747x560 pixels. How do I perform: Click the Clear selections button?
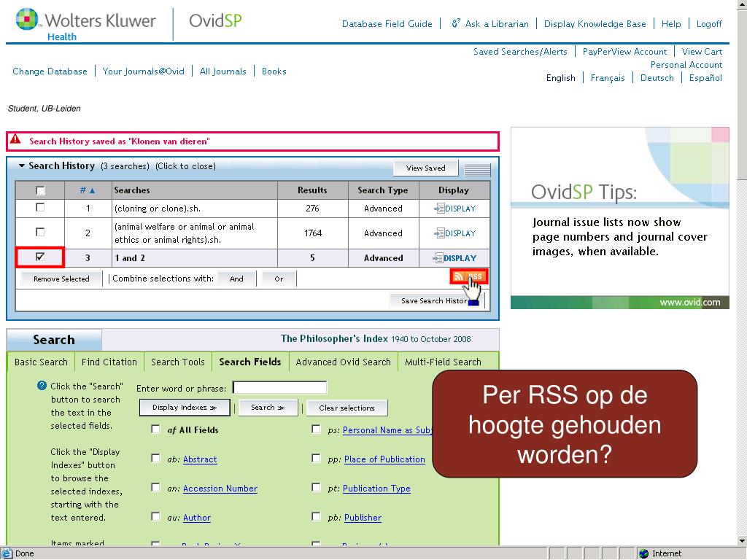pyautogui.click(x=347, y=408)
